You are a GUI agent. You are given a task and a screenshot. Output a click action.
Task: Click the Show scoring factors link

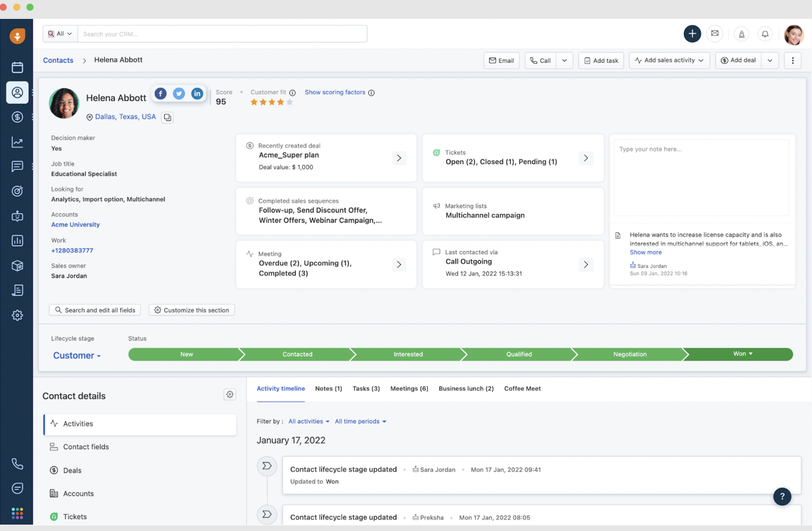335,93
